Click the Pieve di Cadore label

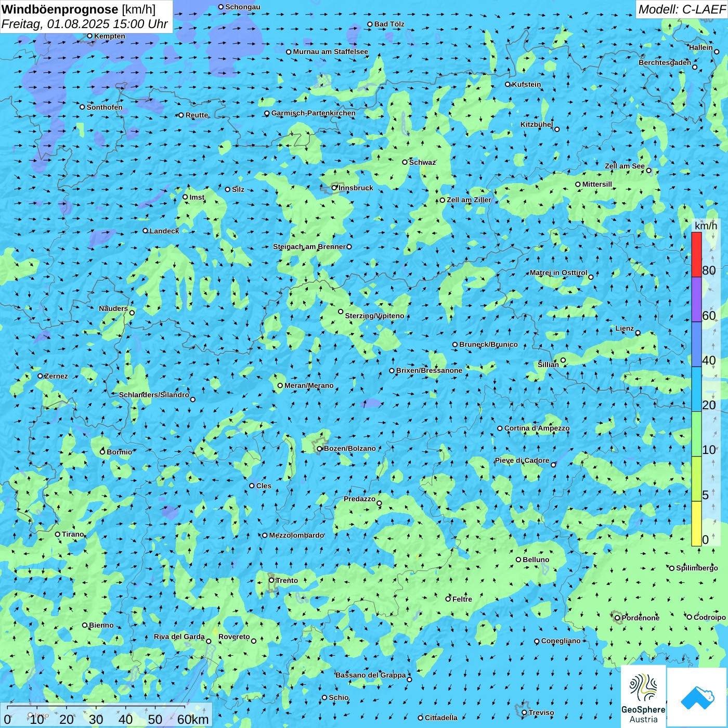522,460
